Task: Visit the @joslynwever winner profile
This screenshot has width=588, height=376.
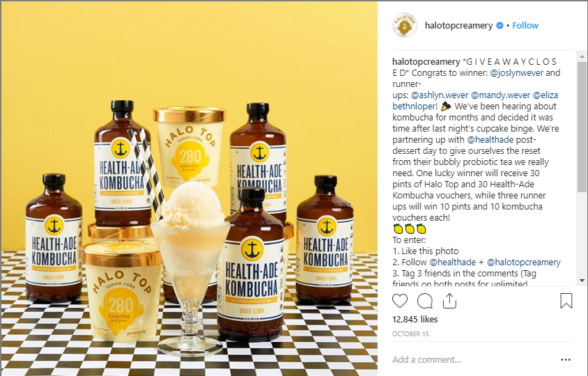Action: coord(516,72)
